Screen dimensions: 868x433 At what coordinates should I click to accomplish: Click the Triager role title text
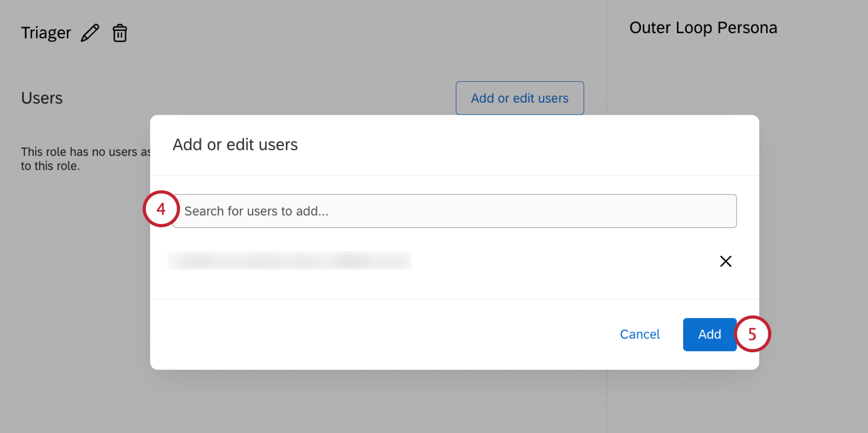pos(46,33)
